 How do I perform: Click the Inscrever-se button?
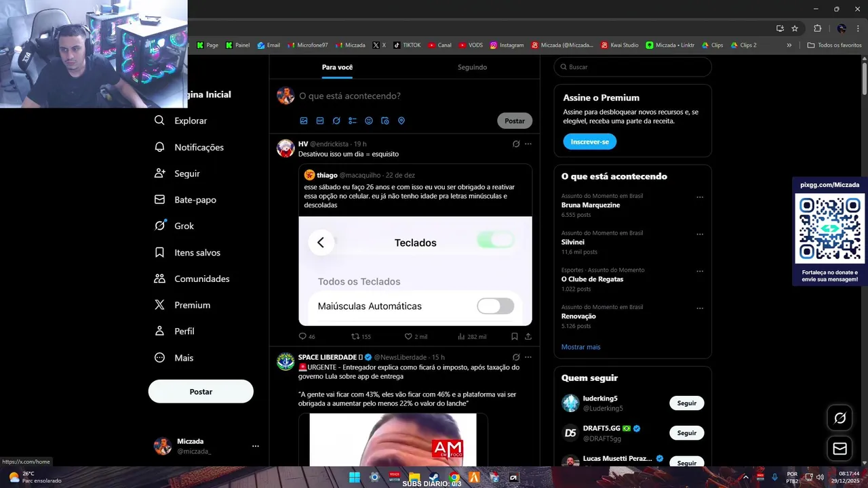(x=589, y=142)
